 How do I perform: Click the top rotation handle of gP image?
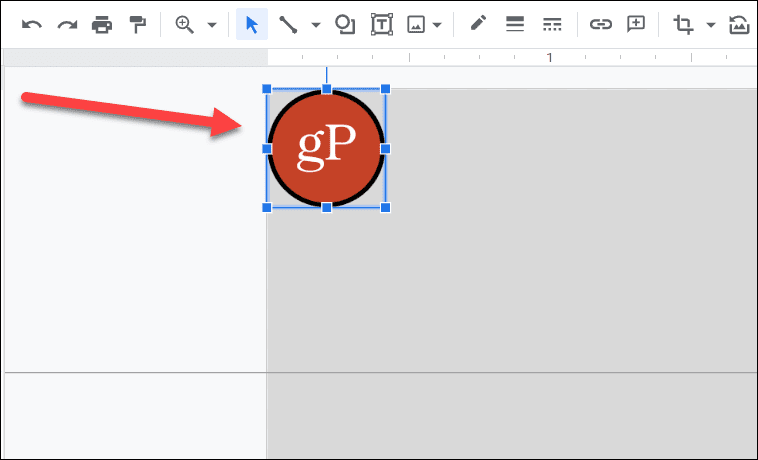pos(326,89)
